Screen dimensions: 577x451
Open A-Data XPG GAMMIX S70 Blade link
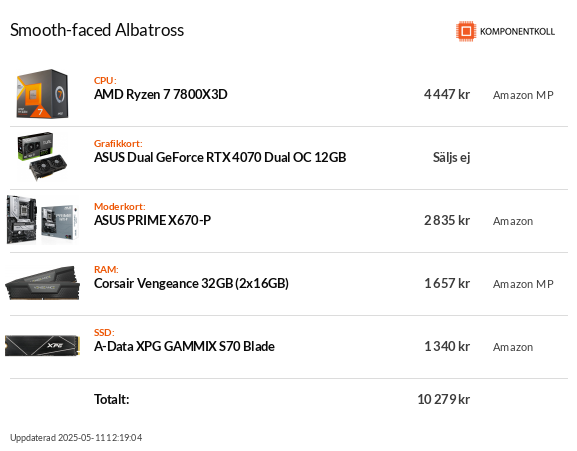(184, 346)
